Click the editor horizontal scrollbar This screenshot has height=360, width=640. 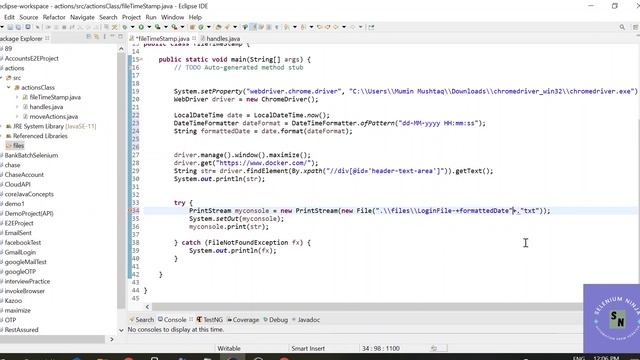click(367, 307)
